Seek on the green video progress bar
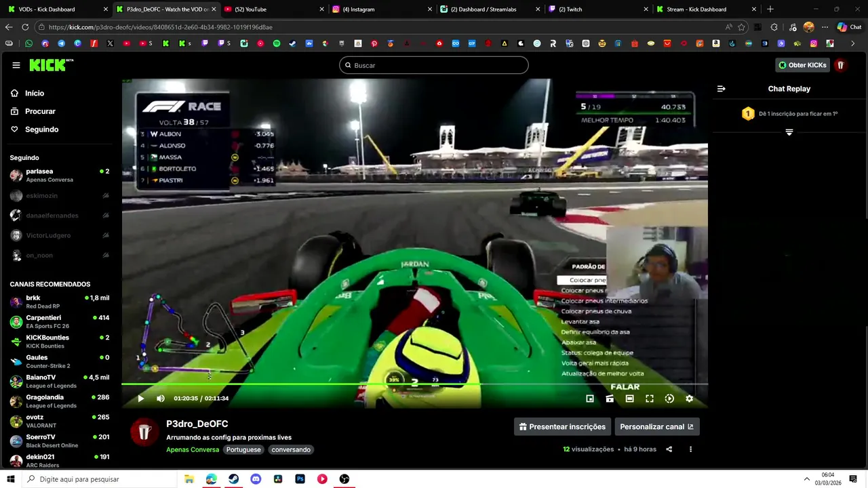Image resolution: width=868 pixels, height=488 pixels. coord(414,384)
